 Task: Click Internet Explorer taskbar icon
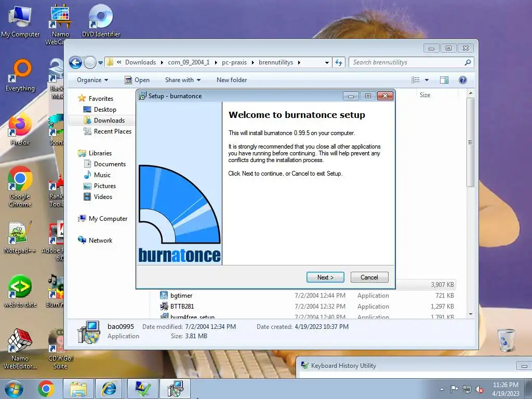coord(109,389)
